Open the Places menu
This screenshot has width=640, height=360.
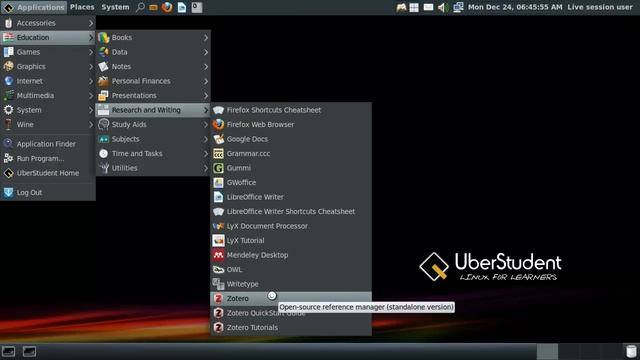pyautogui.click(x=82, y=7)
